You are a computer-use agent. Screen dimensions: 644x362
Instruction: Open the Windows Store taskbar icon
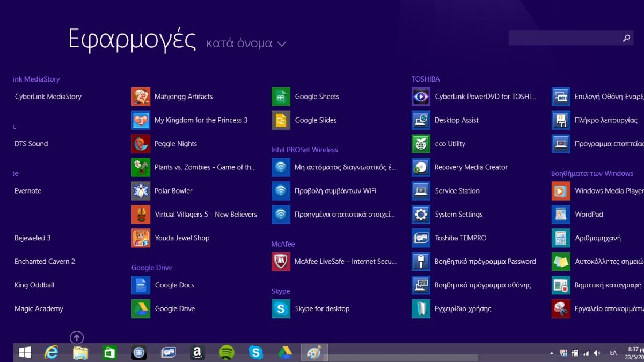pyautogui.click(x=109, y=352)
